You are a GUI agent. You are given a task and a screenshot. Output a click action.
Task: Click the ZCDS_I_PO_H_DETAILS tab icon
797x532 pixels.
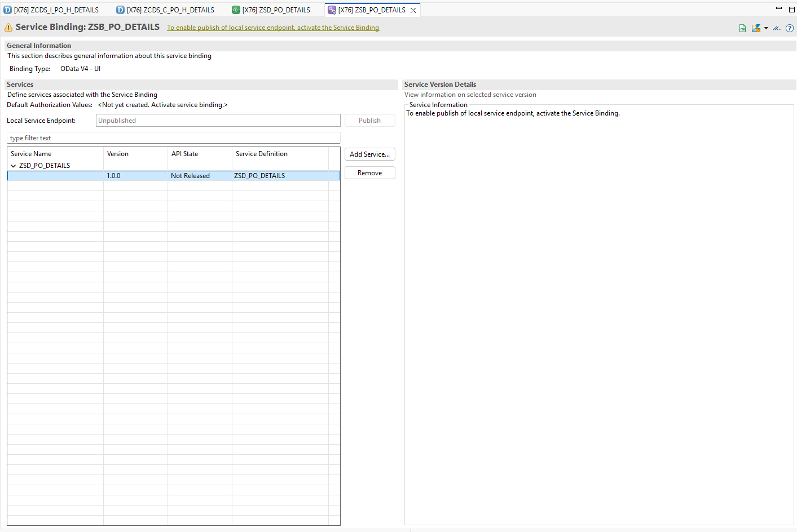pyautogui.click(x=8, y=10)
